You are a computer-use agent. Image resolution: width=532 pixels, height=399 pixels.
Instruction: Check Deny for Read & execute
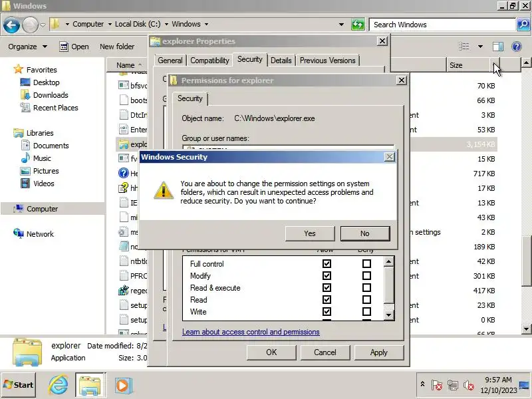click(x=366, y=288)
